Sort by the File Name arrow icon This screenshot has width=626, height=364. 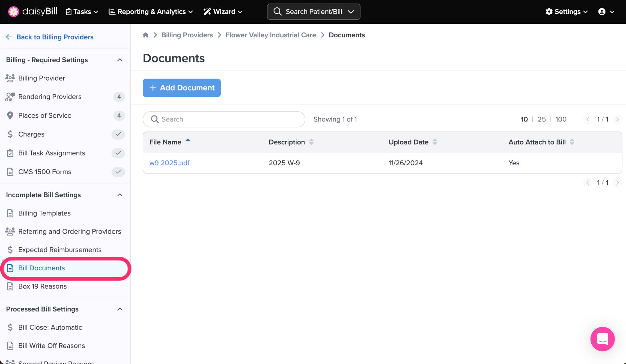point(188,140)
